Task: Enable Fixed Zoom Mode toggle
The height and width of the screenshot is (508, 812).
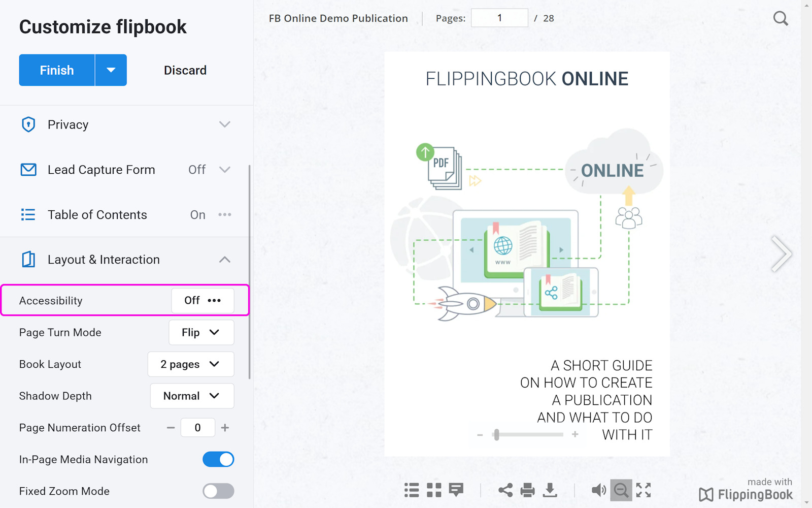Action: 218,491
